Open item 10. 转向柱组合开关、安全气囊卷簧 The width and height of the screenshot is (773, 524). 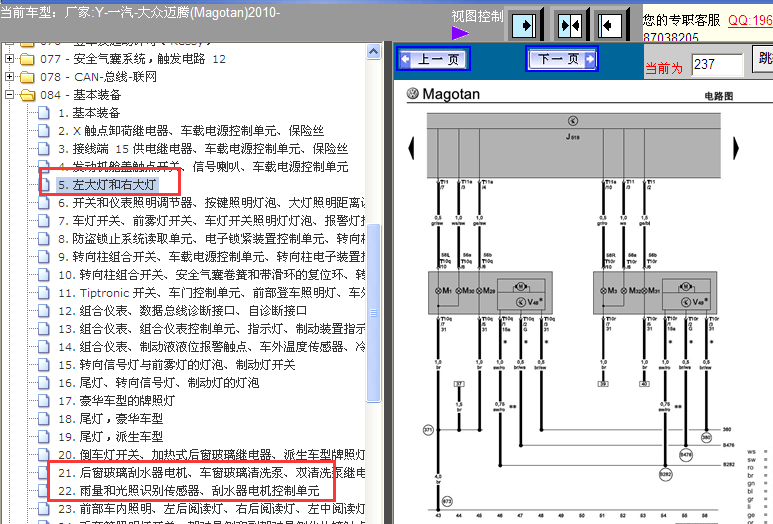(211, 275)
